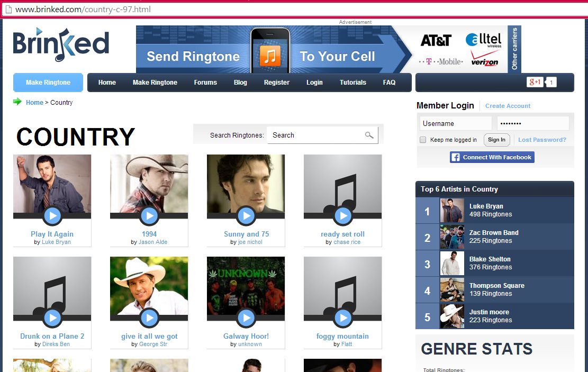588x372 pixels.
Task: Open the FAQ menu item
Action: [389, 83]
